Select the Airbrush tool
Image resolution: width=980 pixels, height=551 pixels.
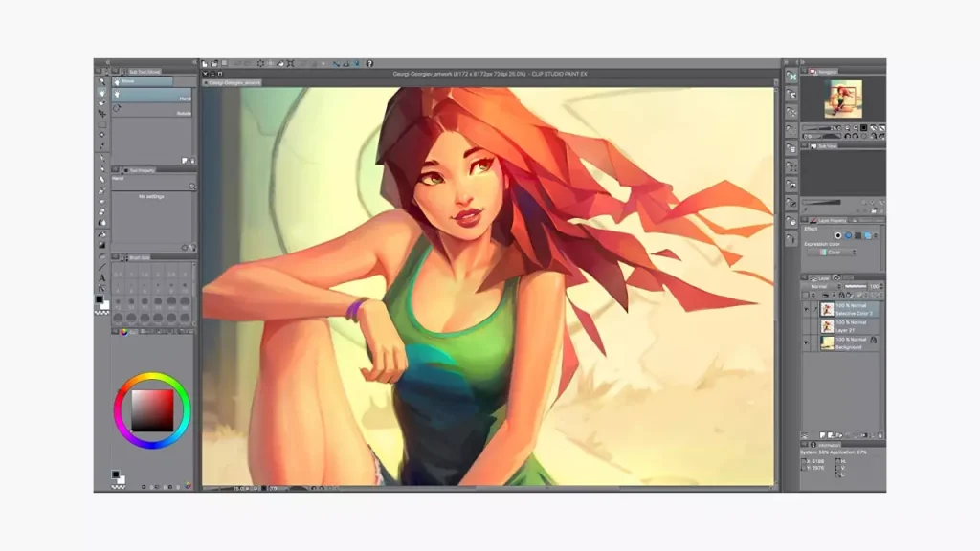pyautogui.click(x=101, y=190)
